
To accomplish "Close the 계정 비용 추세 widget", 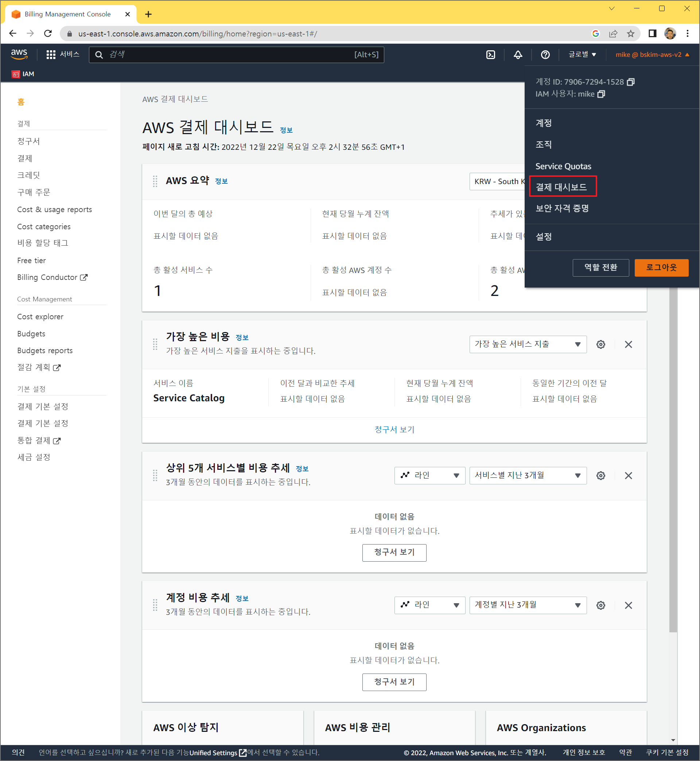I will (628, 605).
